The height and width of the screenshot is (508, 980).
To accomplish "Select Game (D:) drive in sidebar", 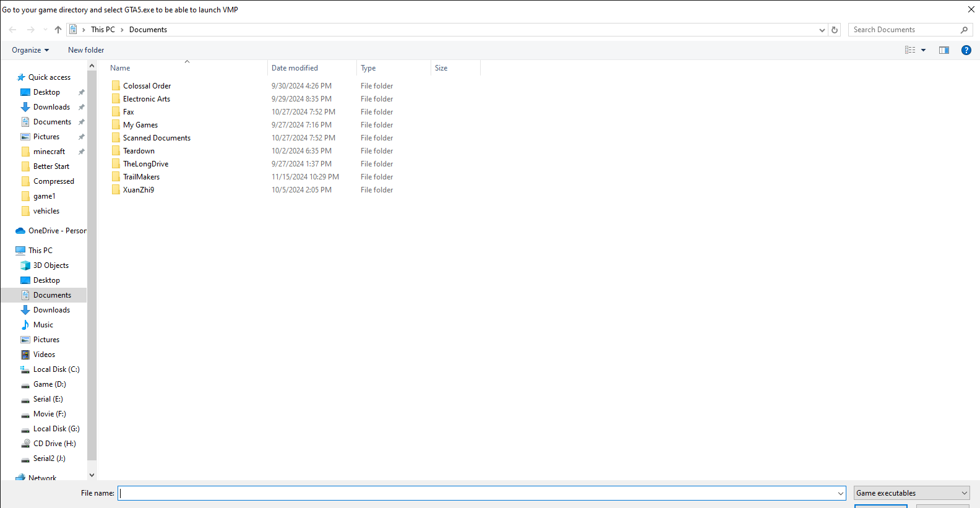I will (x=49, y=384).
